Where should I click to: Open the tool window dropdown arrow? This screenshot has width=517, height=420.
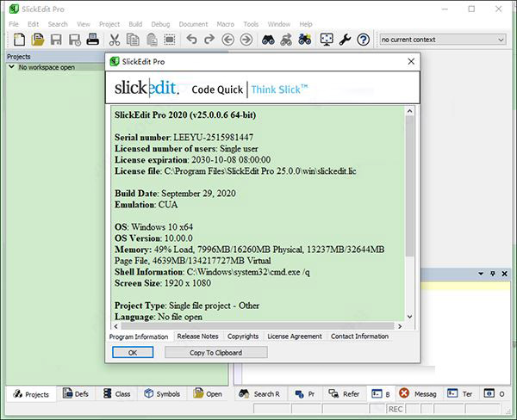[481, 274]
